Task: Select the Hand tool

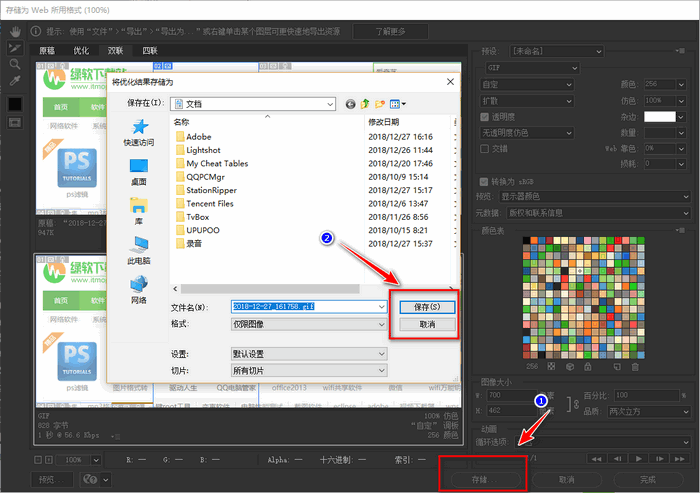Action: click(x=15, y=32)
